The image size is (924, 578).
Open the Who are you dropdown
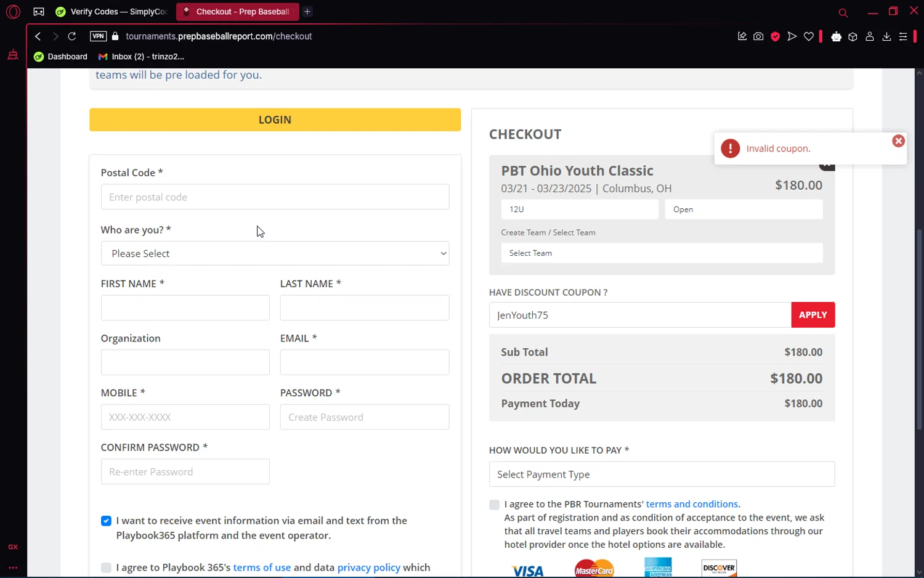(x=275, y=253)
